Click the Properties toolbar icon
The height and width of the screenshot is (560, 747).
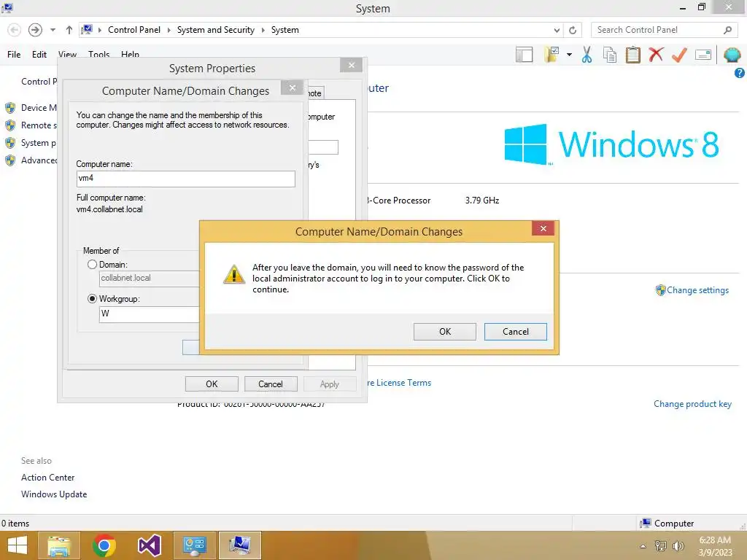[703, 55]
